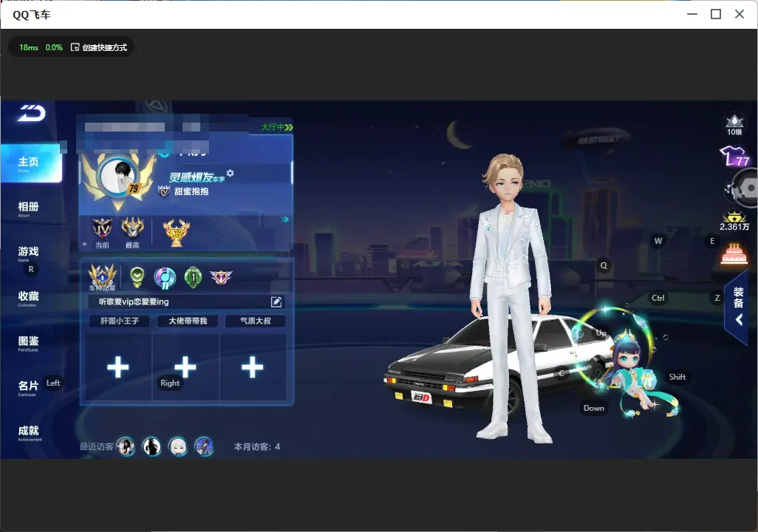Click the music note 11 badge

165,278
